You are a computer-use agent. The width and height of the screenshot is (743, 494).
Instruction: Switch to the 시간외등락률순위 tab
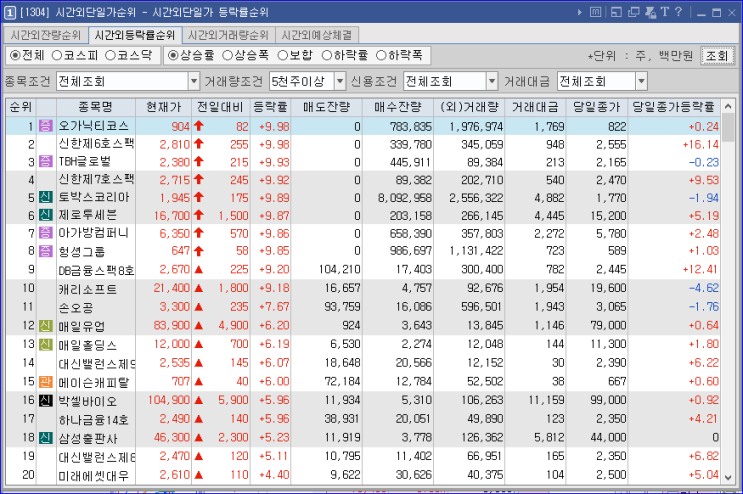(x=135, y=35)
